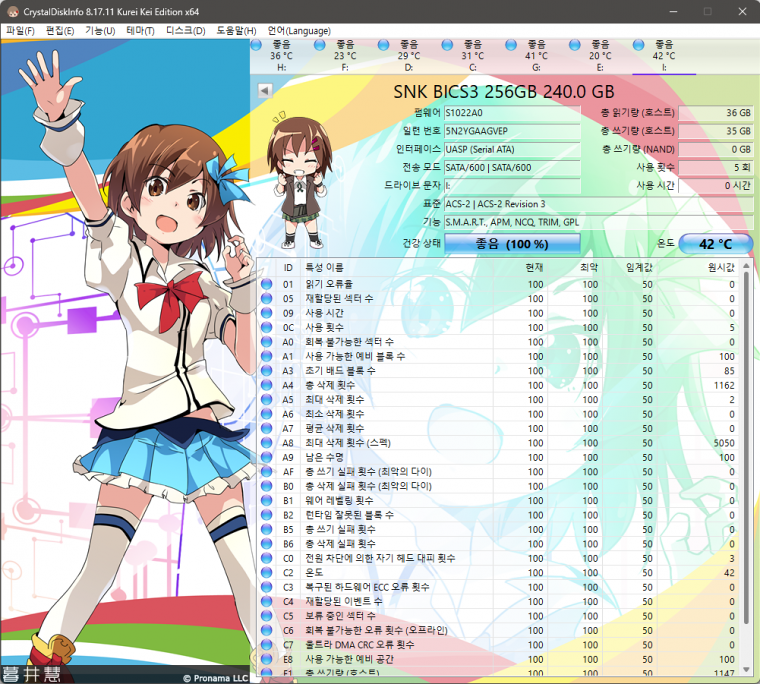This screenshot has width=760, height=684.
Task: Click status icon for B6 총 삭제 실패 횟수
Action: pyautogui.click(x=267, y=544)
